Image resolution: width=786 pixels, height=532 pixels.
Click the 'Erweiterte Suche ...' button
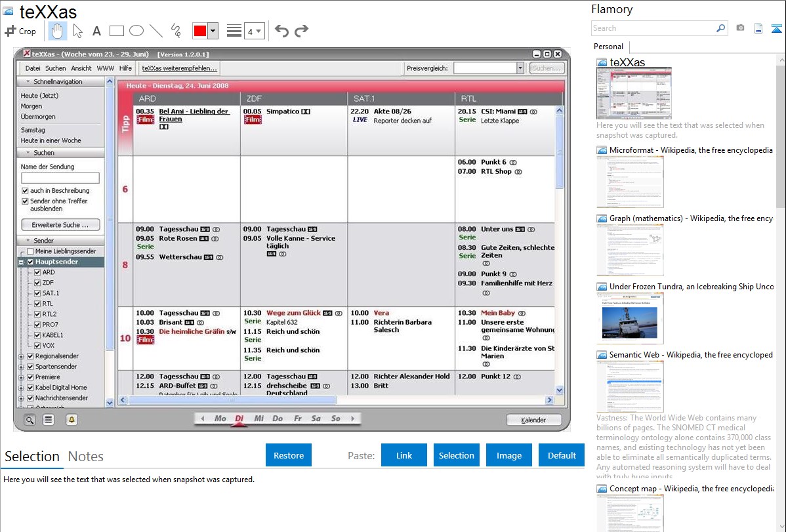pyautogui.click(x=60, y=224)
